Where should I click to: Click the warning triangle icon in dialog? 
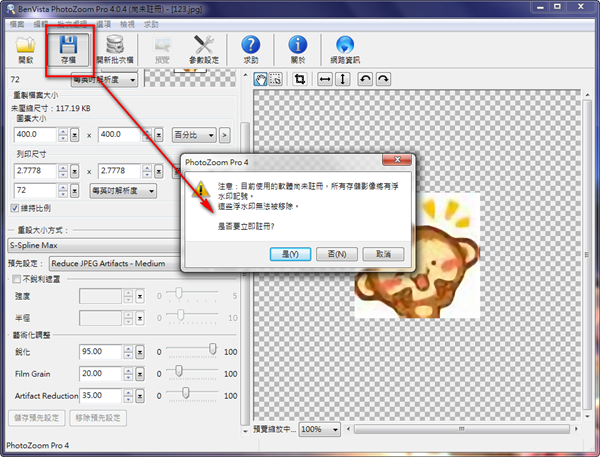tap(201, 189)
